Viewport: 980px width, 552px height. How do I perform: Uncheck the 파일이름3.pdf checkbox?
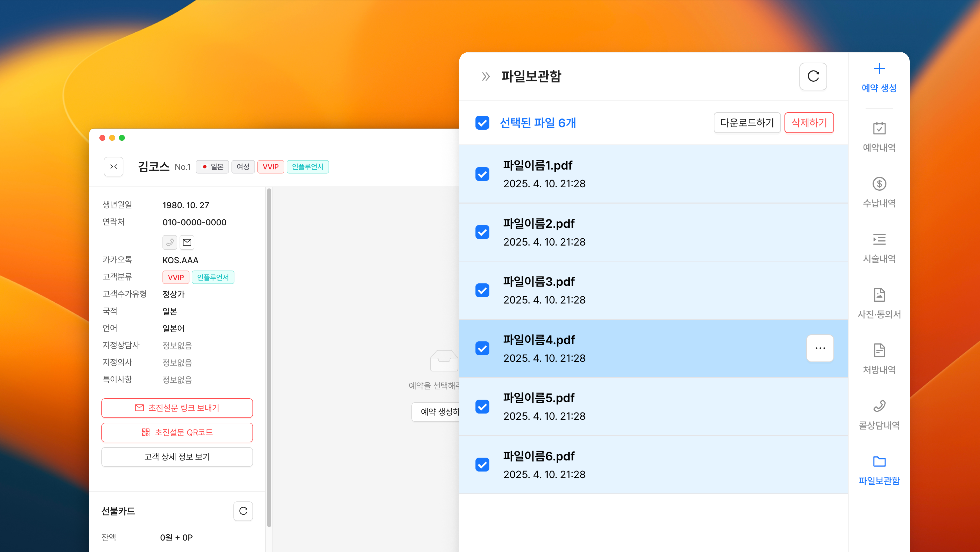tap(482, 290)
